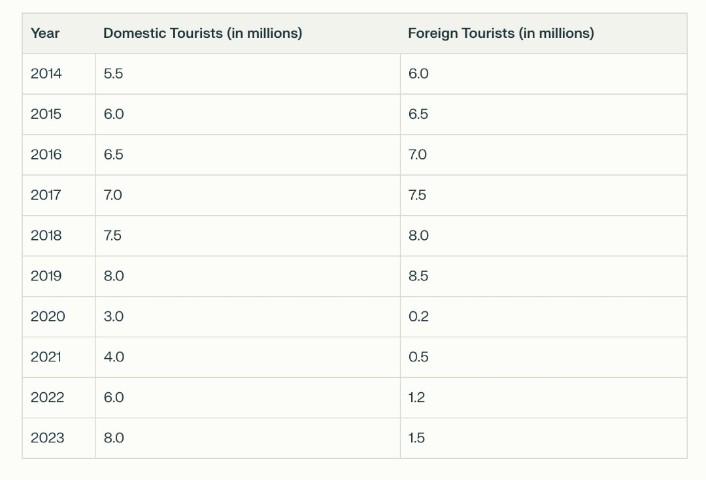Click the 2016 row year cell
The width and height of the screenshot is (706, 480).
(x=46, y=155)
